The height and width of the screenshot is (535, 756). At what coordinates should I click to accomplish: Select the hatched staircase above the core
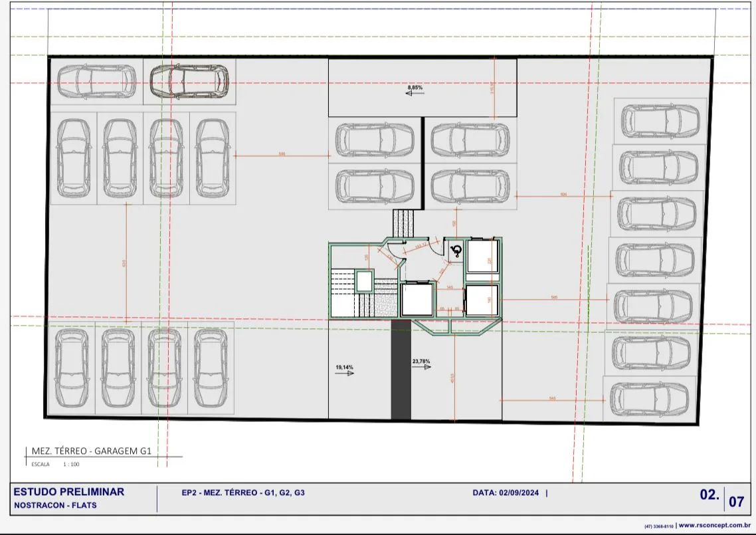(403, 223)
